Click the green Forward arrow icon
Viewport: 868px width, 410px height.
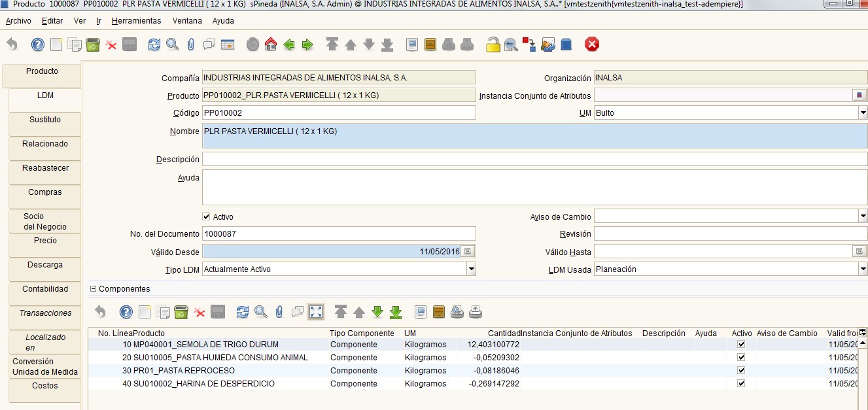point(307,44)
